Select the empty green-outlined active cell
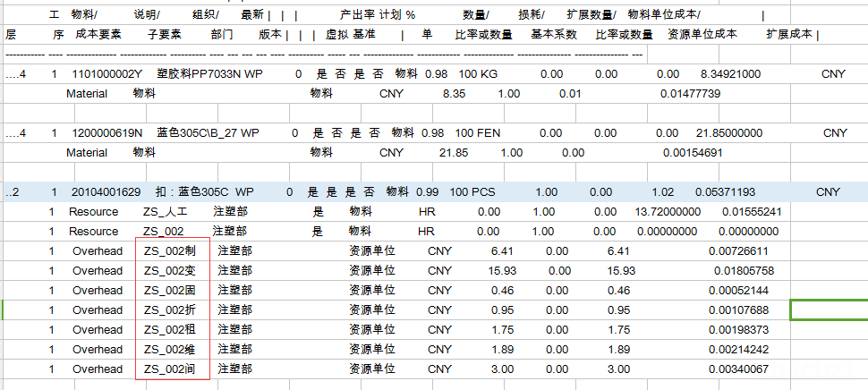 point(830,309)
